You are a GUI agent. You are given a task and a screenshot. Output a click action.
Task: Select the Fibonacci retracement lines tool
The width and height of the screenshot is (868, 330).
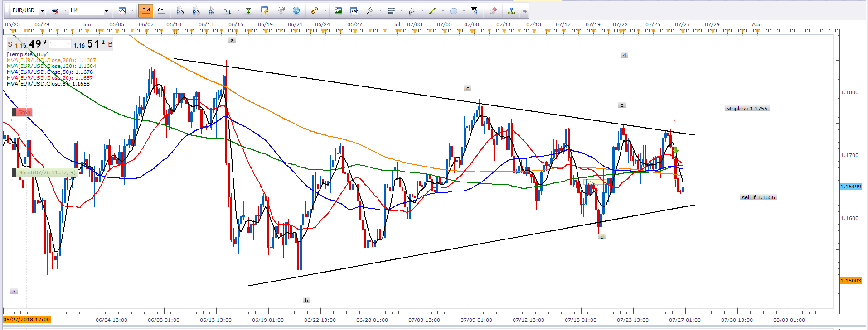click(391, 10)
